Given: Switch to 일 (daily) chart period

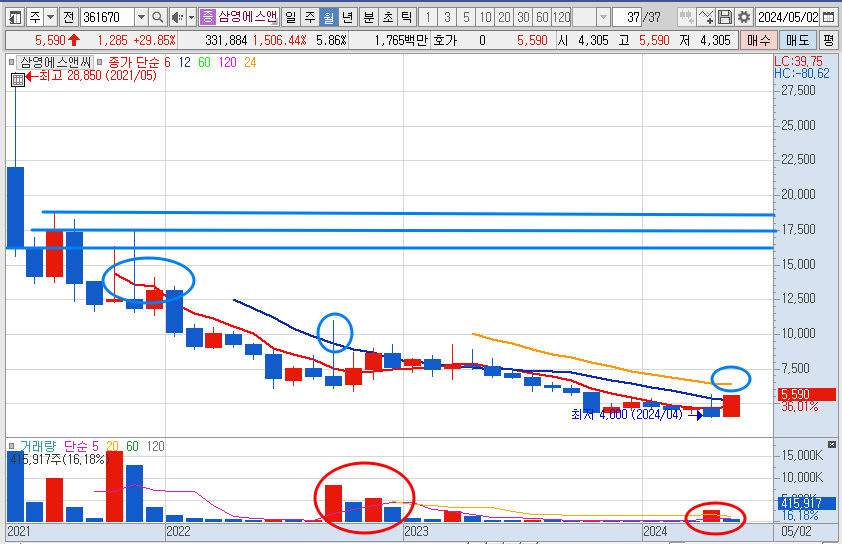Looking at the screenshot, I should (x=291, y=18).
